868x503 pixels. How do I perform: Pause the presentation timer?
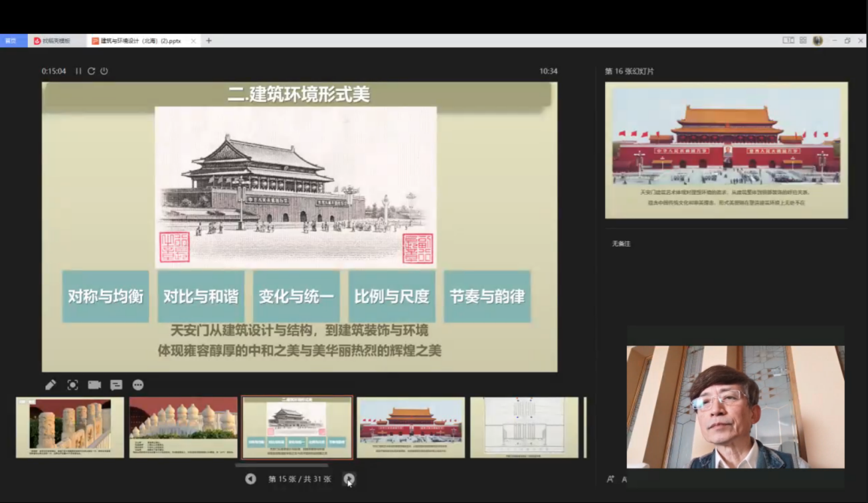(x=78, y=71)
